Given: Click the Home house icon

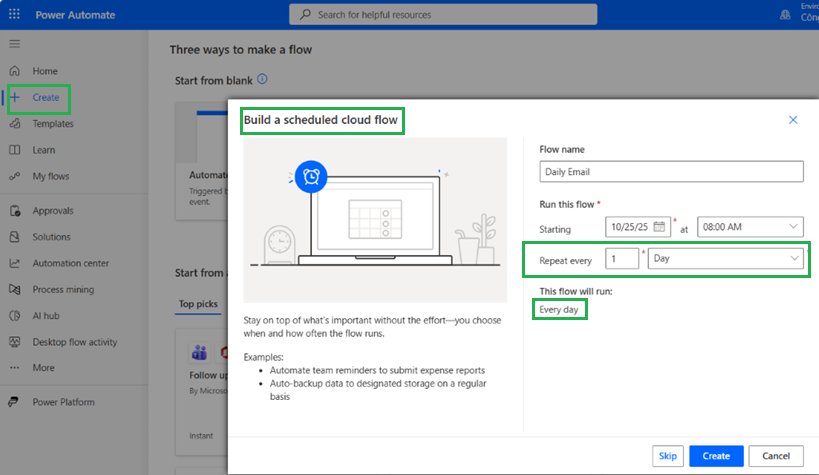Looking at the screenshot, I should [15, 71].
